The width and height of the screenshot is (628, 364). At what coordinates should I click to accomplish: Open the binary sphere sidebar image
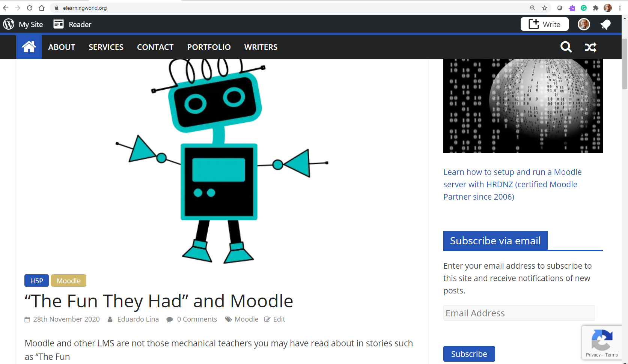(523, 106)
